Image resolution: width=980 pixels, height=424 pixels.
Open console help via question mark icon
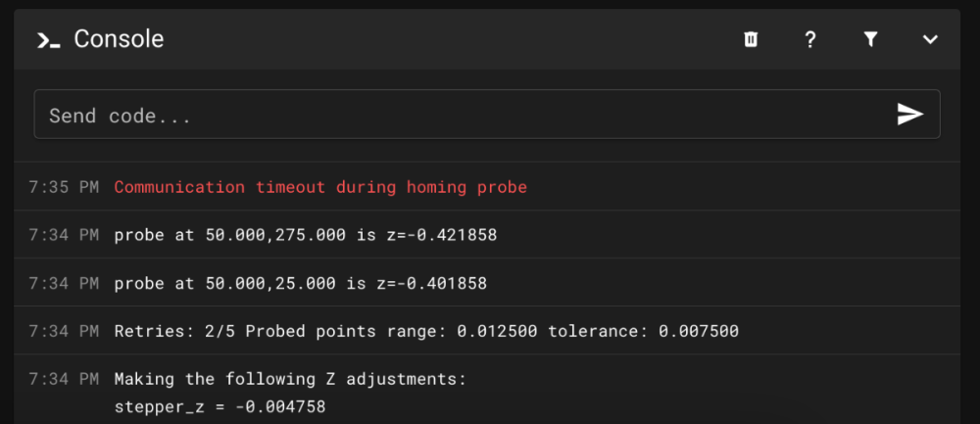click(x=810, y=40)
